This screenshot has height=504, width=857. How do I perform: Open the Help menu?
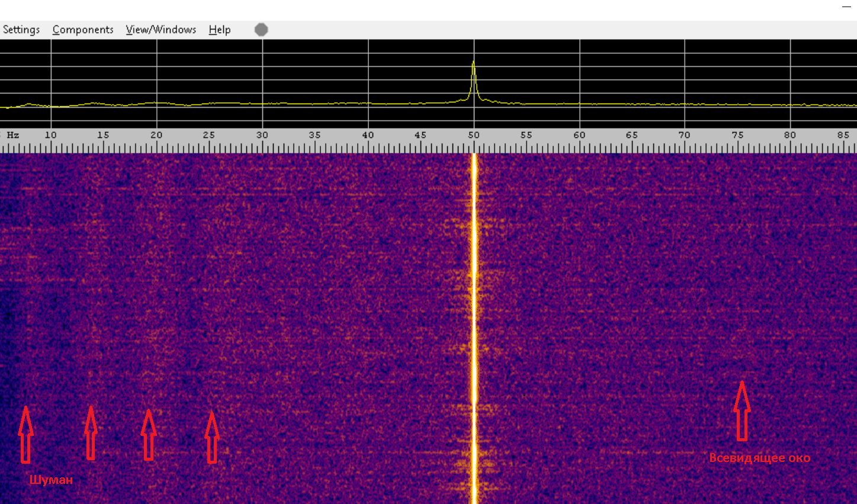(x=219, y=30)
